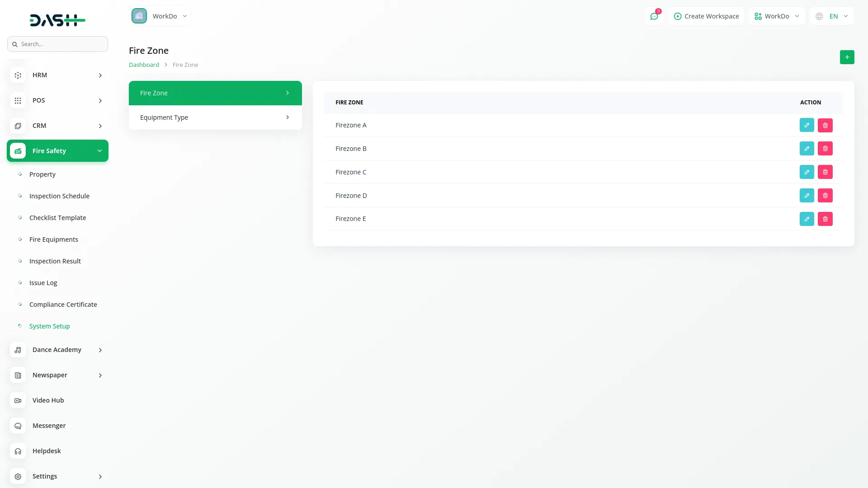Delete Firezone B with trash icon

tap(825, 149)
